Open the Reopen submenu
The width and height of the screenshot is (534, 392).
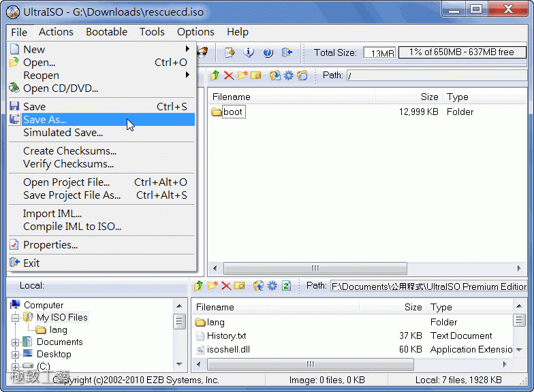click(x=101, y=75)
